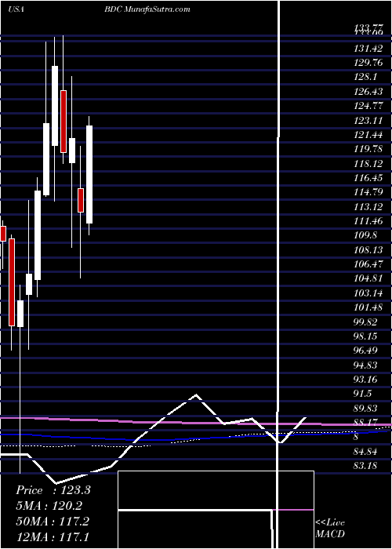392x549 pixels.
Task: Click the price axis label 111.46
Action: pos(368,221)
